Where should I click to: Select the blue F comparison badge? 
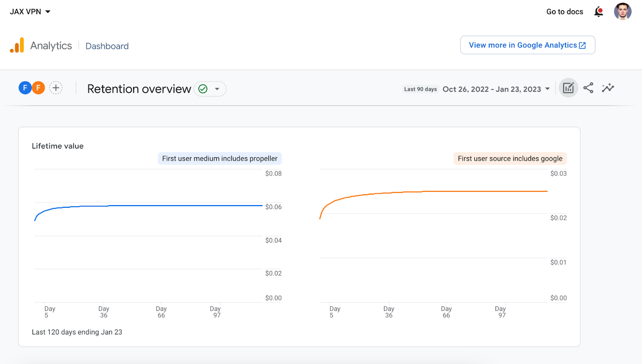(25, 87)
